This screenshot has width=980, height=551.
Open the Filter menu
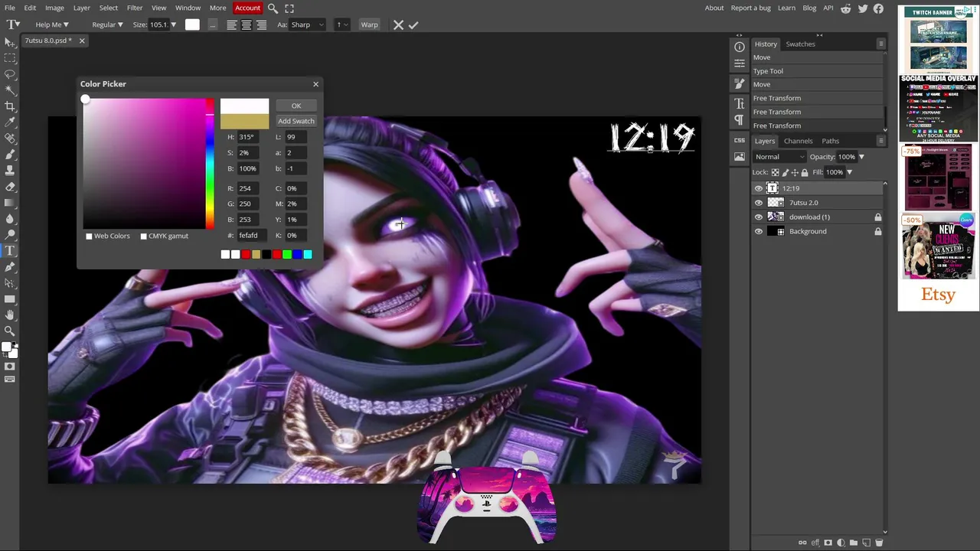[135, 8]
